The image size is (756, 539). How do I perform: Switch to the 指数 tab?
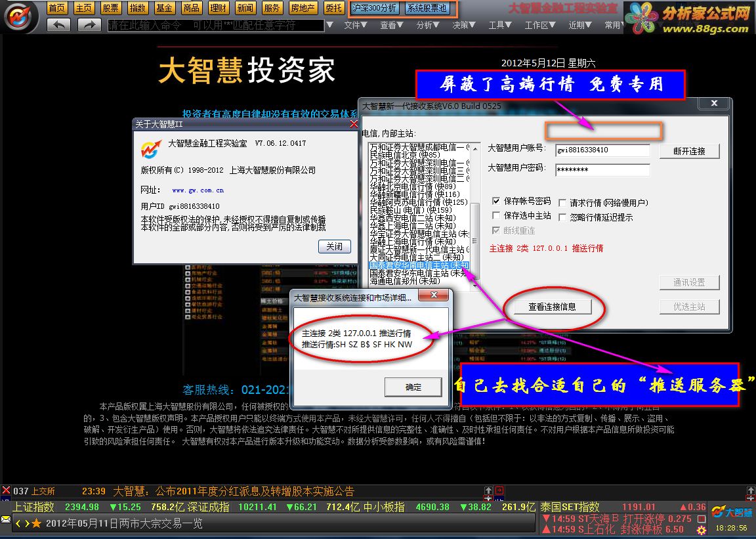click(x=137, y=8)
